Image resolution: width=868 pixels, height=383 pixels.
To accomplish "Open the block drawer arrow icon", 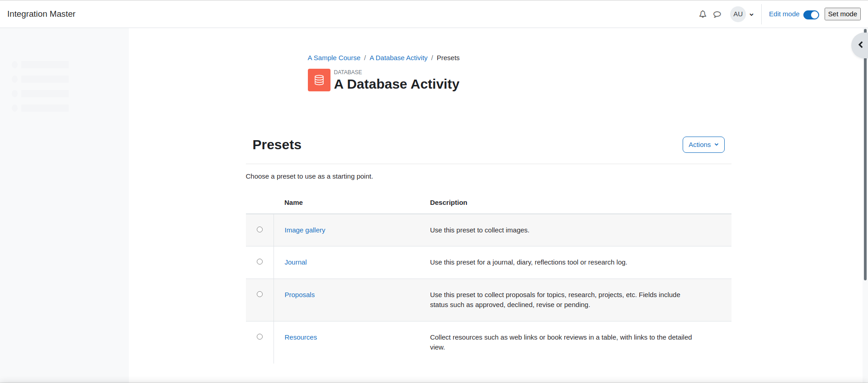I will (860, 45).
